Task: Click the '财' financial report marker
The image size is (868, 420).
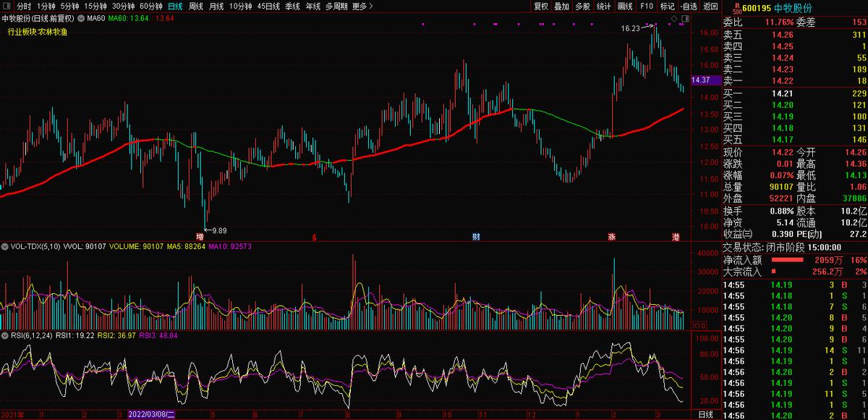Action: pyautogui.click(x=476, y=237)
